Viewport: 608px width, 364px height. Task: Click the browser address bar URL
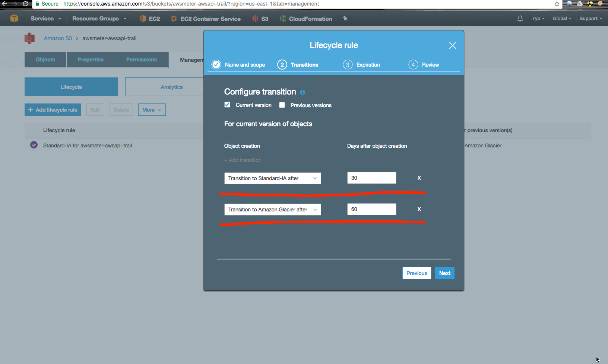[x=191, y=4]
